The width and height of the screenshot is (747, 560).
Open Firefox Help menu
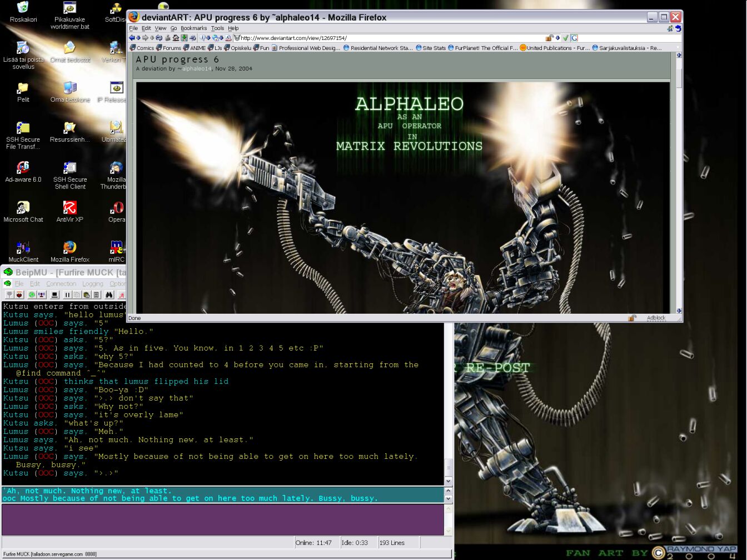coord(233,28)
